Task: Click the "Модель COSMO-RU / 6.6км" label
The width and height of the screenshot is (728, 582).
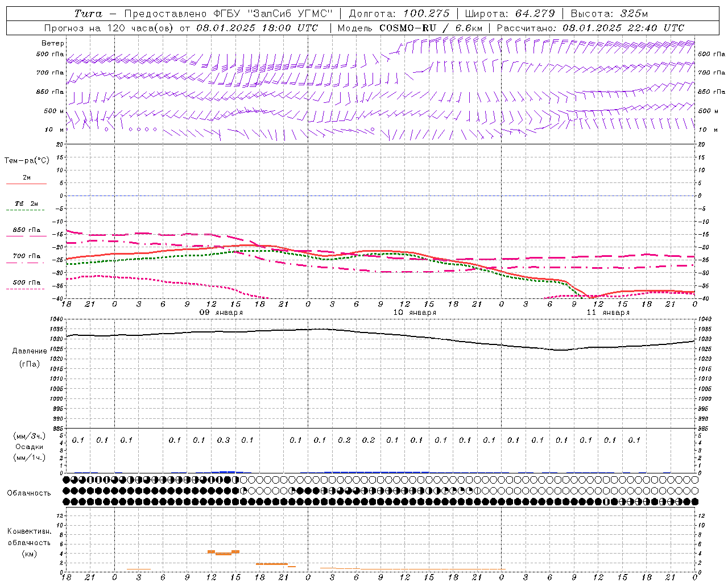Action: tap(410, 28)
